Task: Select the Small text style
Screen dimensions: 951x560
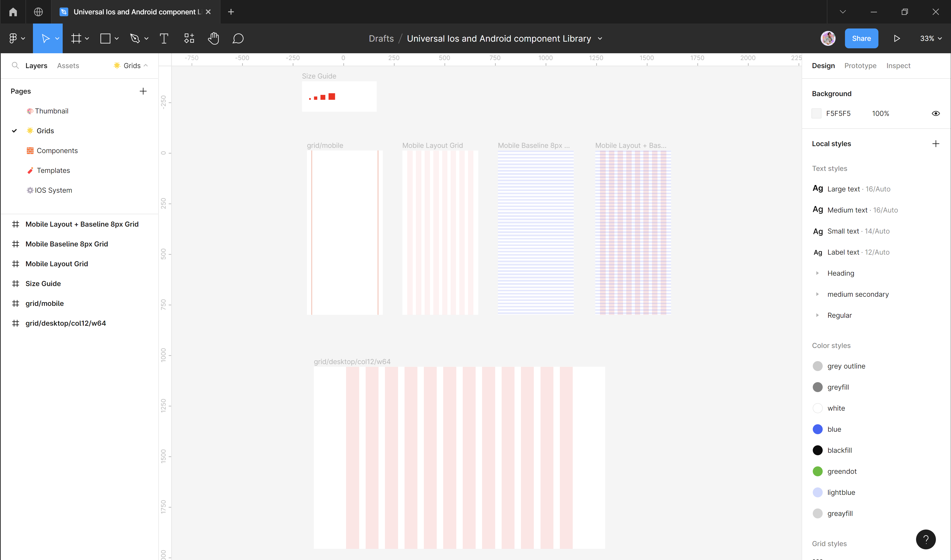Action: [851, 231]
